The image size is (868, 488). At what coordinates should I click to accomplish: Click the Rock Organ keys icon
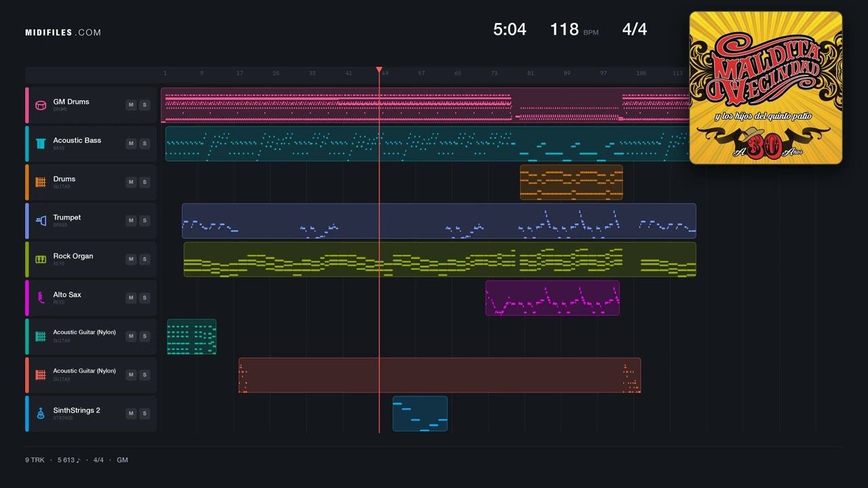click(41, 260)
